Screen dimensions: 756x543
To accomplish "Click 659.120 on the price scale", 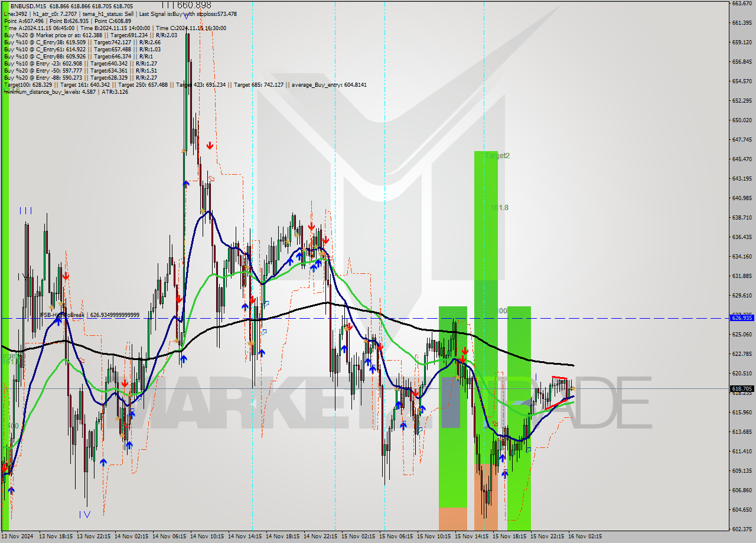I will point(741,42).
